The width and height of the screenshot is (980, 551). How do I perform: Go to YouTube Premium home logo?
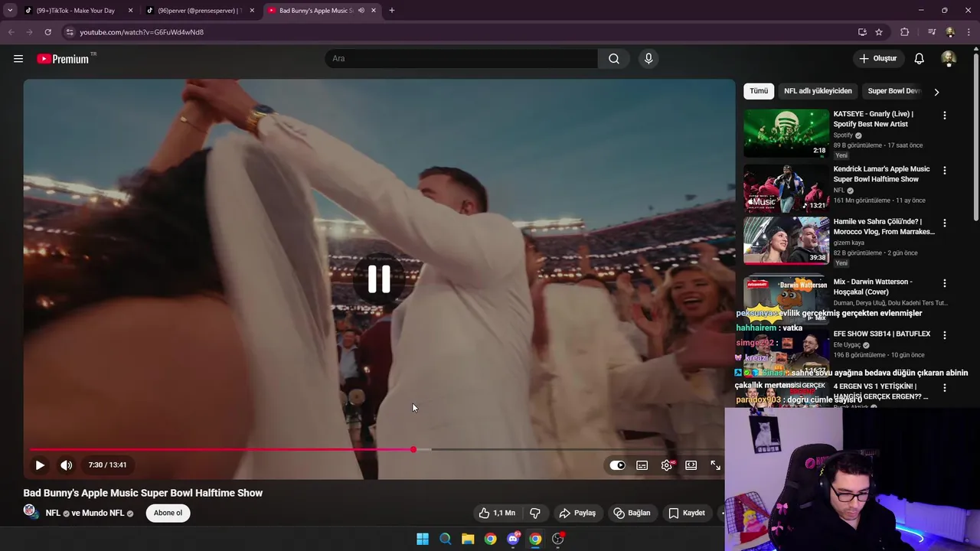[x=63, y=59]
